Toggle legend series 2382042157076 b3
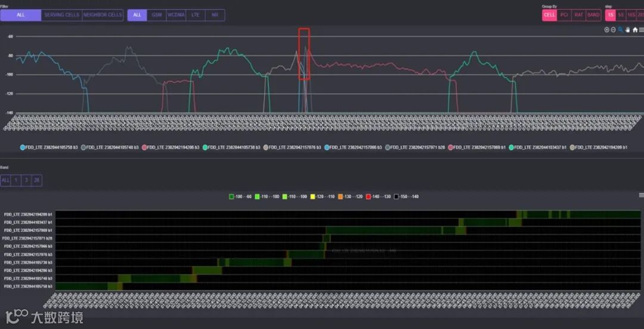The width and height of the screenshot is (644, 329). point(292,147)
